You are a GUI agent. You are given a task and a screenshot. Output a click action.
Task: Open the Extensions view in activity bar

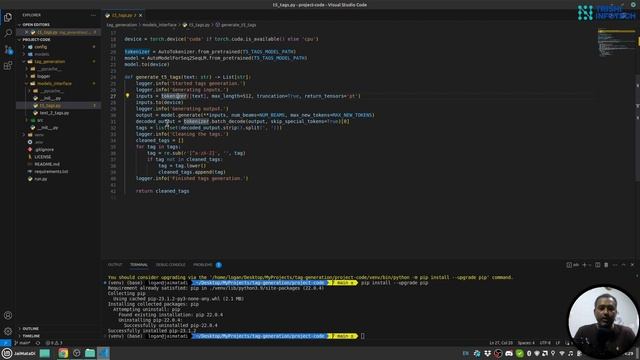pos(8,66)
